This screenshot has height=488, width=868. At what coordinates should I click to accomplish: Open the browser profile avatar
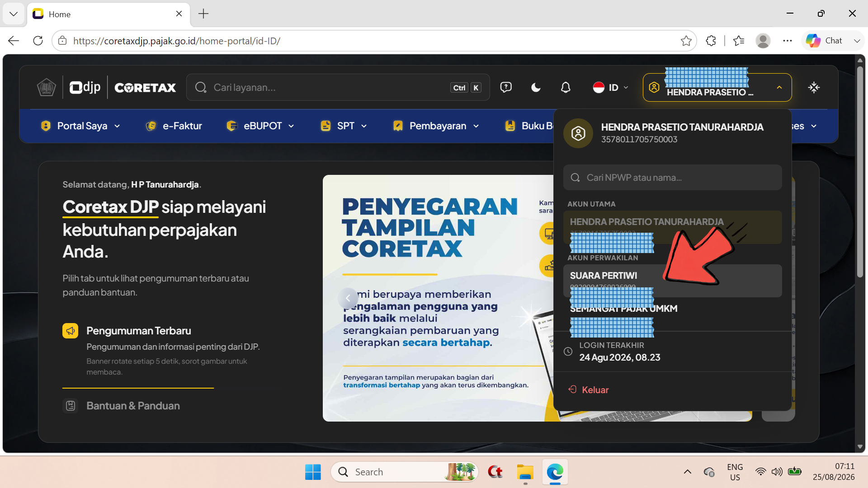(x=763, y=41)
